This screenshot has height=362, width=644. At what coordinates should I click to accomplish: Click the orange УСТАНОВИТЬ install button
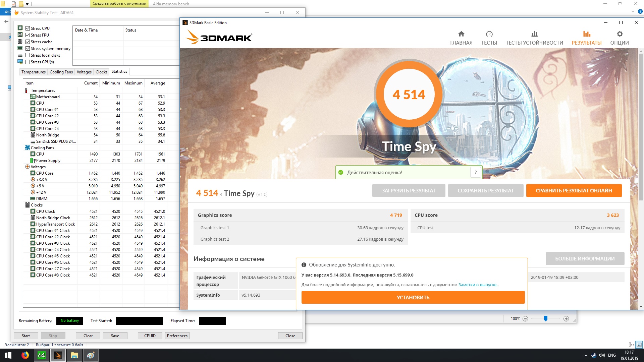pyautogui.click(x=413, y=297)
